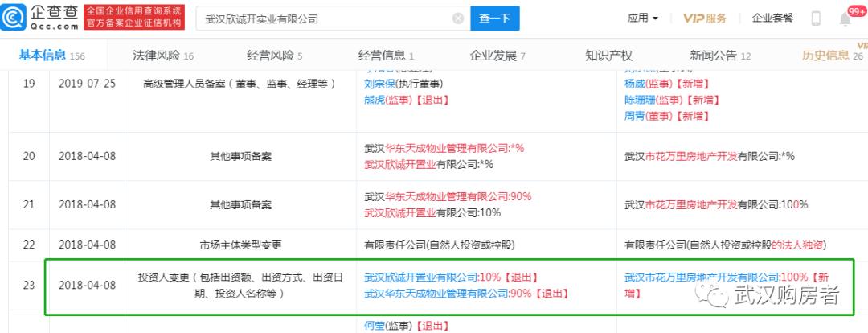Clear the search box with X icon
The image size is (868, 333).
tap(458, 18)
